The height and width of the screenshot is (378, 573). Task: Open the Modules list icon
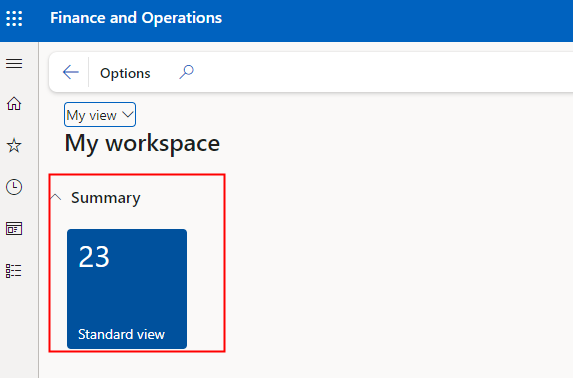14,271
